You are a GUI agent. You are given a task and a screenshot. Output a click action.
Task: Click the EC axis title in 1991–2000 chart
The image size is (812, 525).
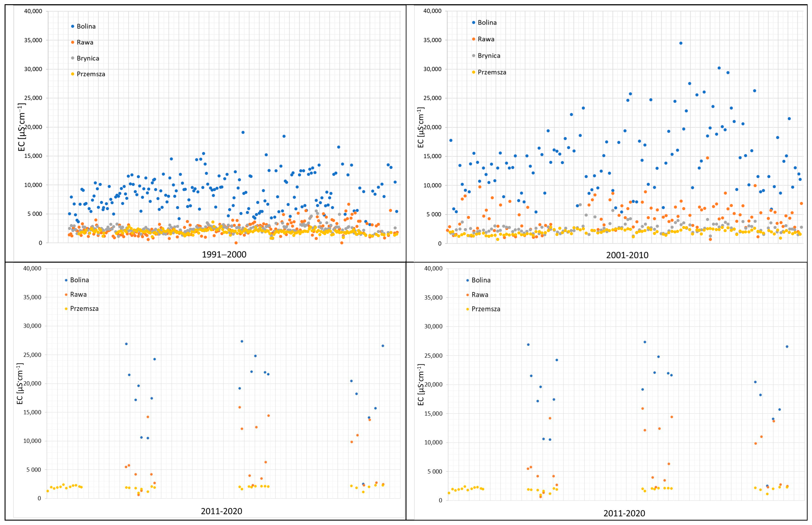click(x=21, y=127)
